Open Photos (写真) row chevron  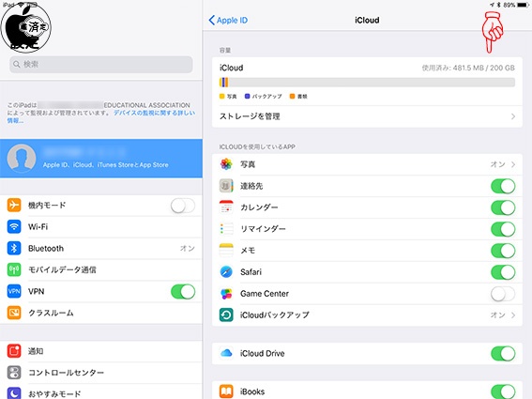coord(513,164)
